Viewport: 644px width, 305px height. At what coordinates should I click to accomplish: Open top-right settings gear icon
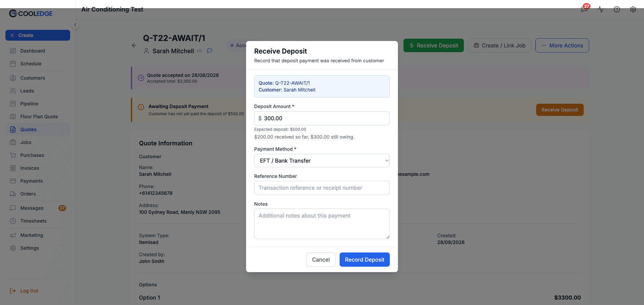point(633,9)
